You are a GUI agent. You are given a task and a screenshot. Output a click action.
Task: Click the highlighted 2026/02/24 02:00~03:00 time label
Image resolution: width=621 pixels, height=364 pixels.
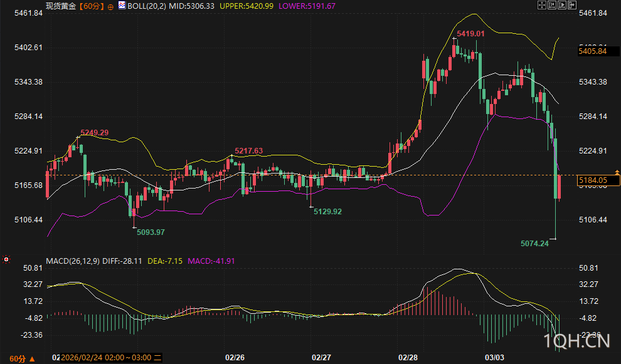(111, 358)
